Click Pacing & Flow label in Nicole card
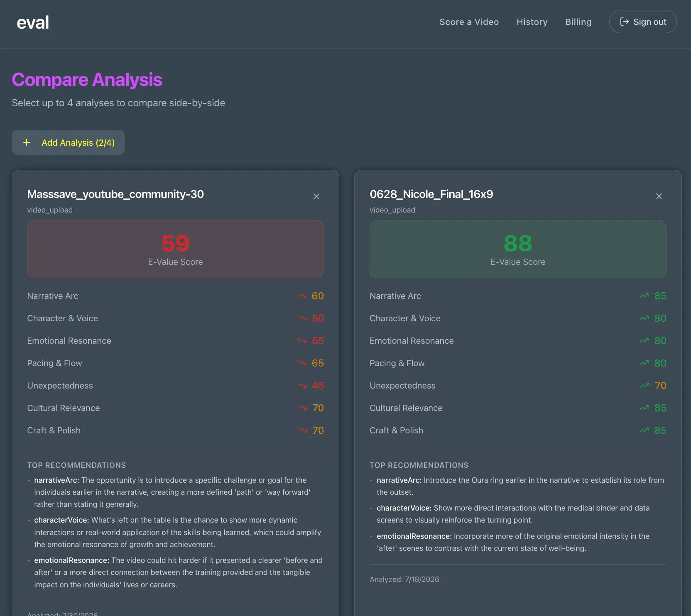691x616 pixels. tap(397, 363)
